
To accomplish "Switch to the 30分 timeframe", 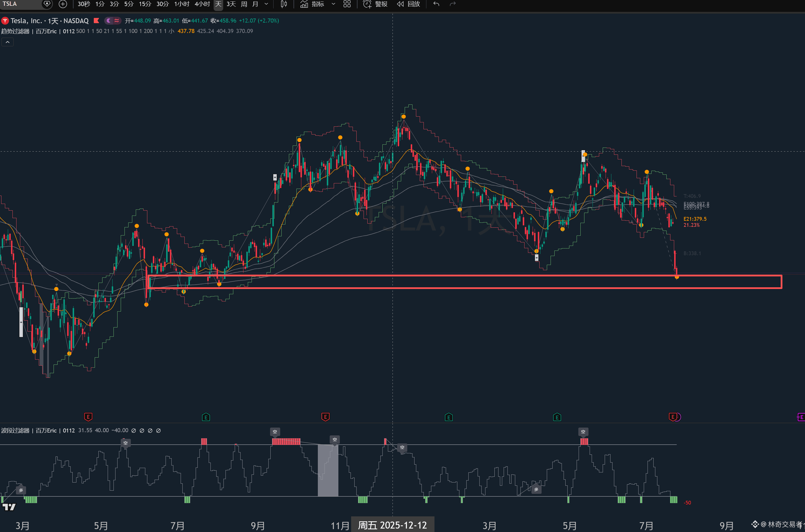I will pyautogui.click(x=163, y=4).
